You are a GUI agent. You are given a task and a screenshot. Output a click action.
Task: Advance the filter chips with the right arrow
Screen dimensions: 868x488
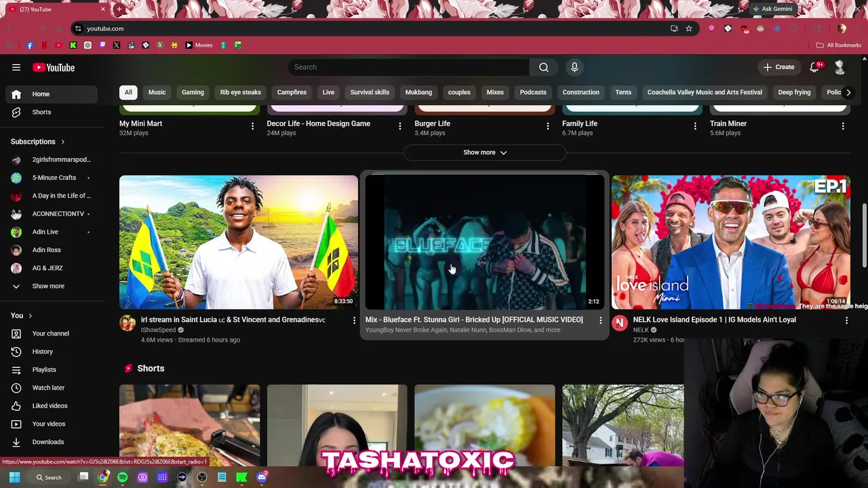(848, 92)
